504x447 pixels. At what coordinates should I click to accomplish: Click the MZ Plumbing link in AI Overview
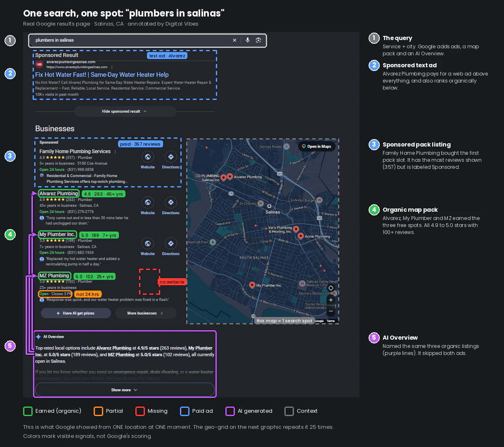click(x=121, y=355)
